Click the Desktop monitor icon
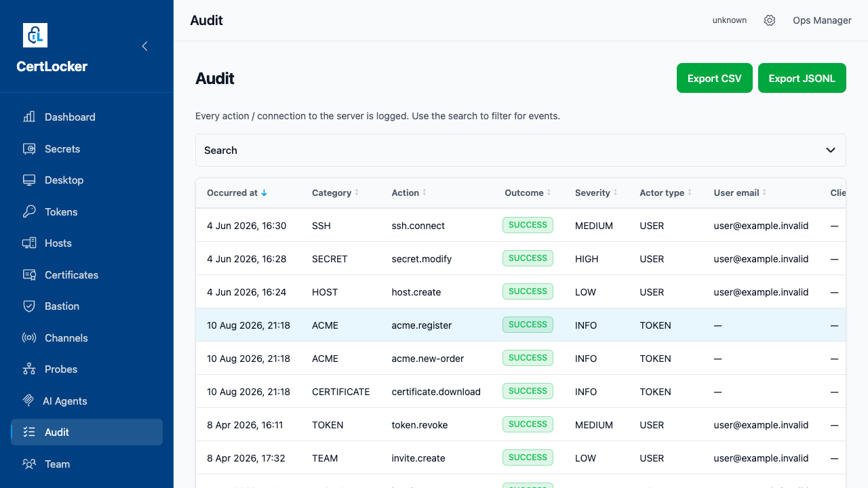This screenshot has width=868, height=488. [29, 180]
